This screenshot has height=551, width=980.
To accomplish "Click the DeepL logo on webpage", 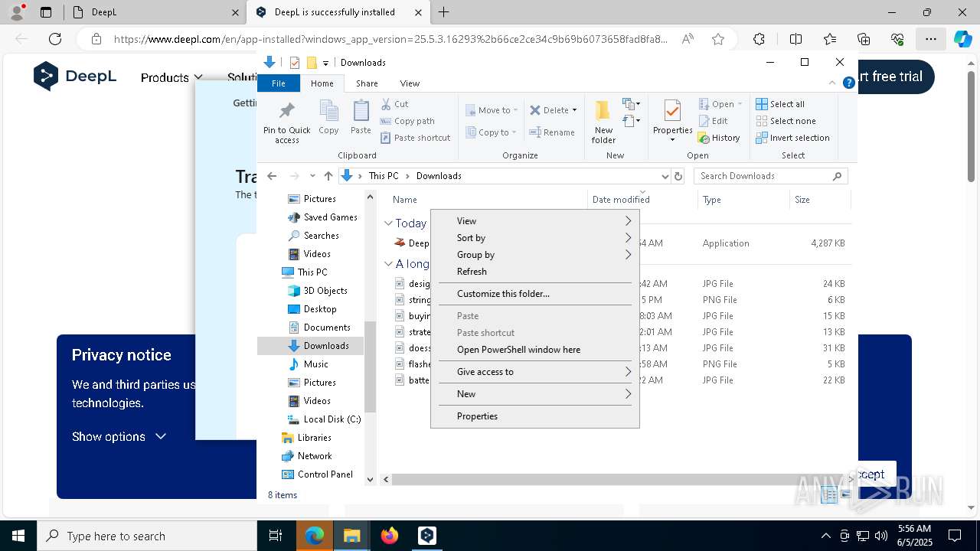I will (x=75, y=76).
